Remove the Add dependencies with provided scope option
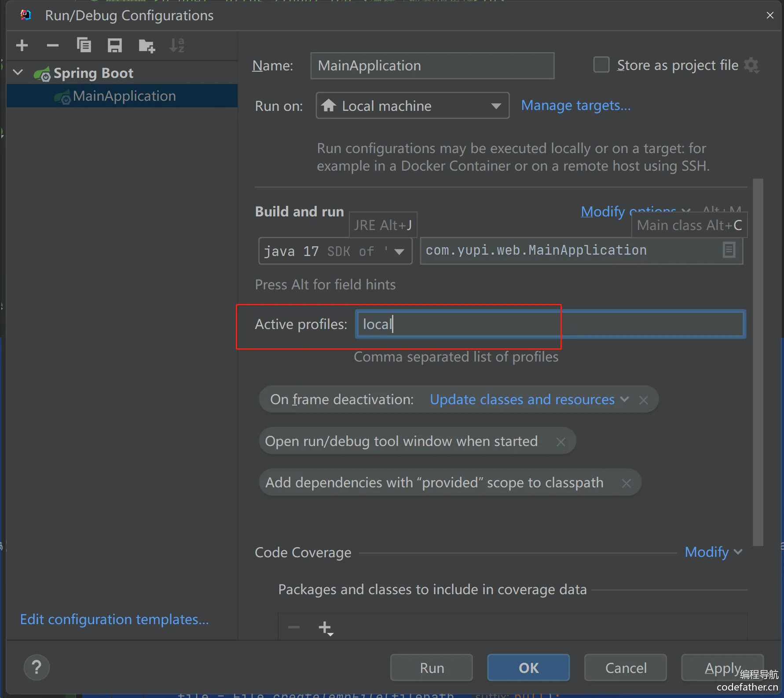The image size is (784, 698). coord(626,483)
